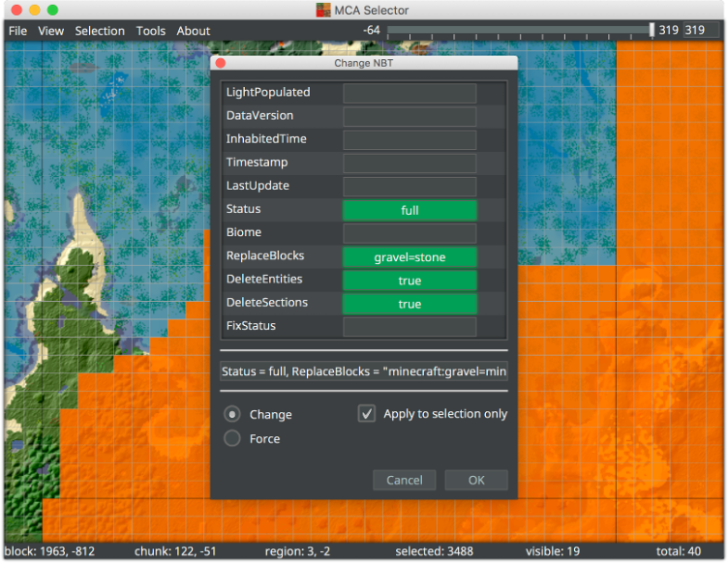The width and height of the screenshot is (728, 563).
Task: Select the Change radio option
Action: pyautogui.click(x=232, y=414)
